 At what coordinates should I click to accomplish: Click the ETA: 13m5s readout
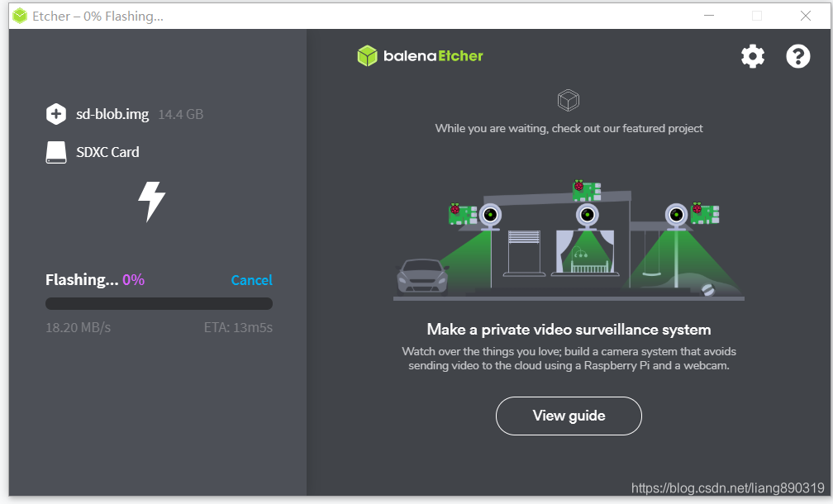pyautogui.click(x=238, y=327)
